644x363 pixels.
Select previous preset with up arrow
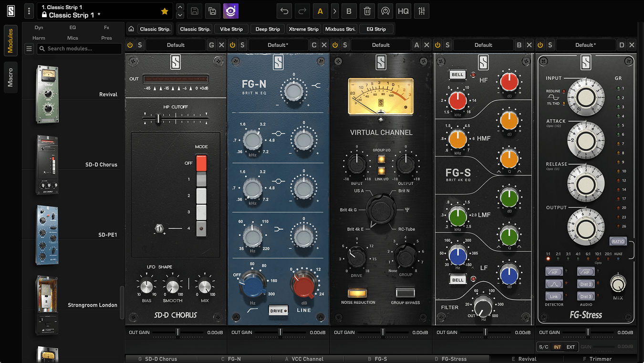pos(180,7)
